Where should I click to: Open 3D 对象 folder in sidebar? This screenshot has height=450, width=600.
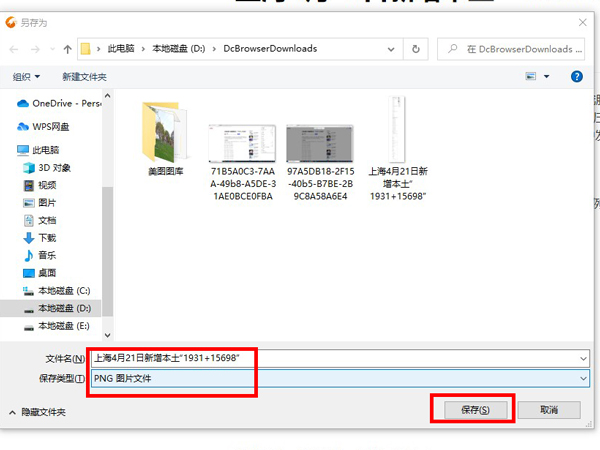(47, 168)
